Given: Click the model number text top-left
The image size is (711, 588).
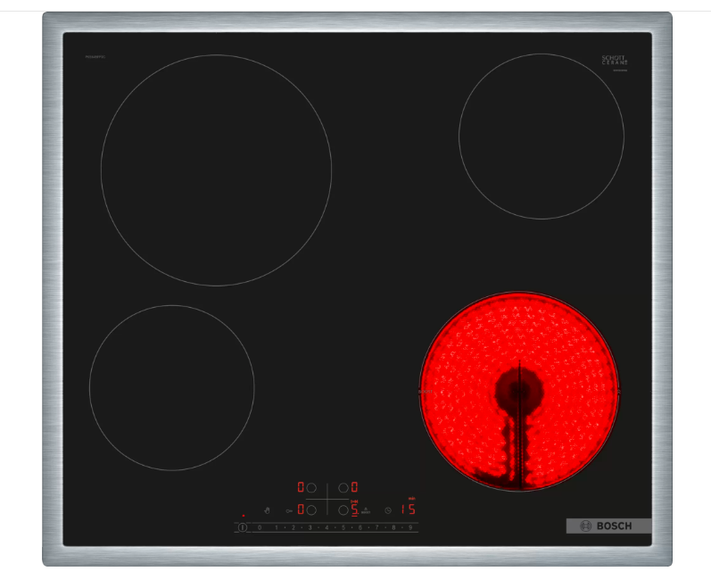Looking at the screenshot, I should coord(95,57).
